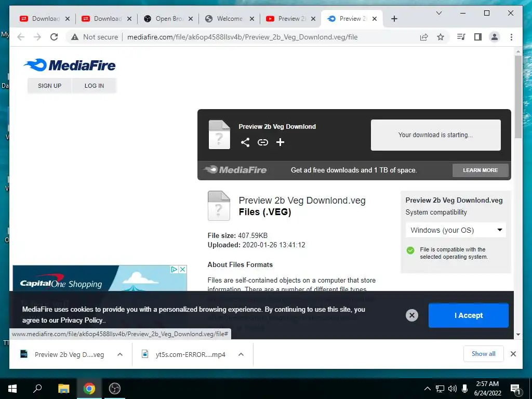
Task: Click the "Uploaded: 2020-01-26 13:41:12" text
Action: click(257, 245)
